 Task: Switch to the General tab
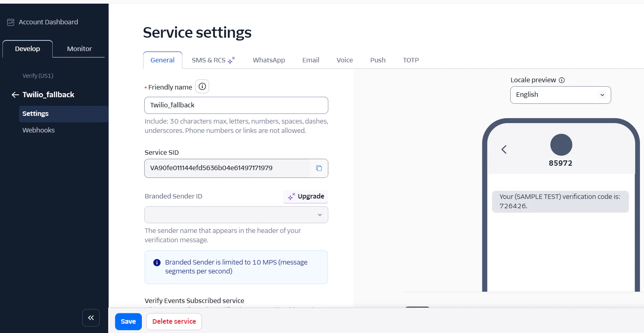(x=163, y=60)
